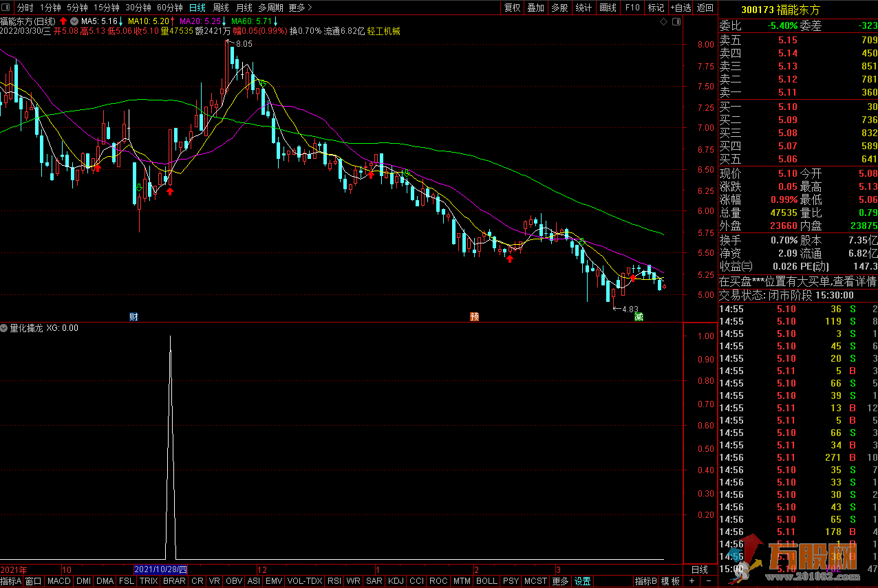Select 日线 daily chart
This screenshot has height=588, width=878.
[x=197, y=8]
